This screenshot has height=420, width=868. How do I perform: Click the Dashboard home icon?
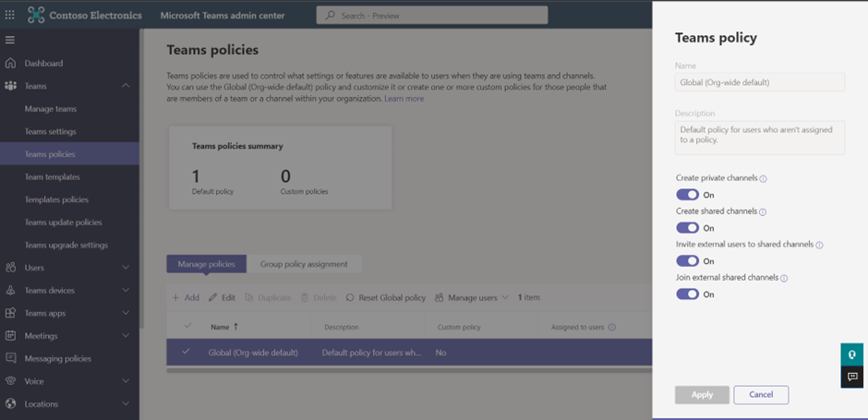tap(10, 63)
